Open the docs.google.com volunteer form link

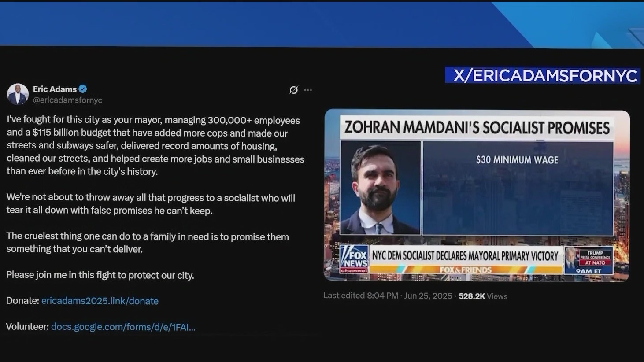[x=123, y=327]
